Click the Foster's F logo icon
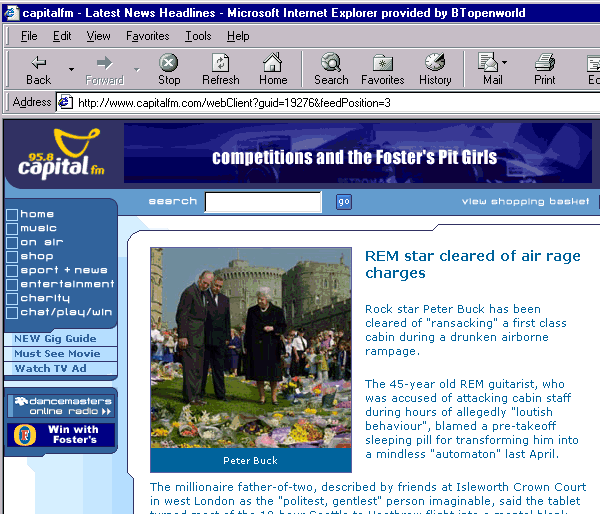Viewport: 600px width, 514px height. (25, 435)
